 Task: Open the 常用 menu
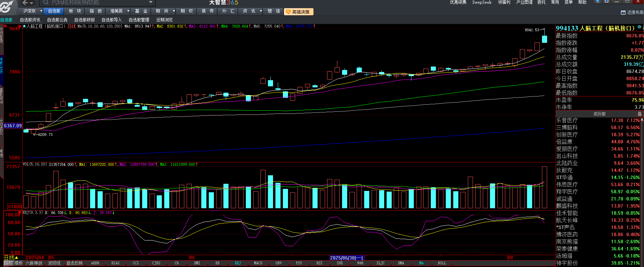coord(555,2)
